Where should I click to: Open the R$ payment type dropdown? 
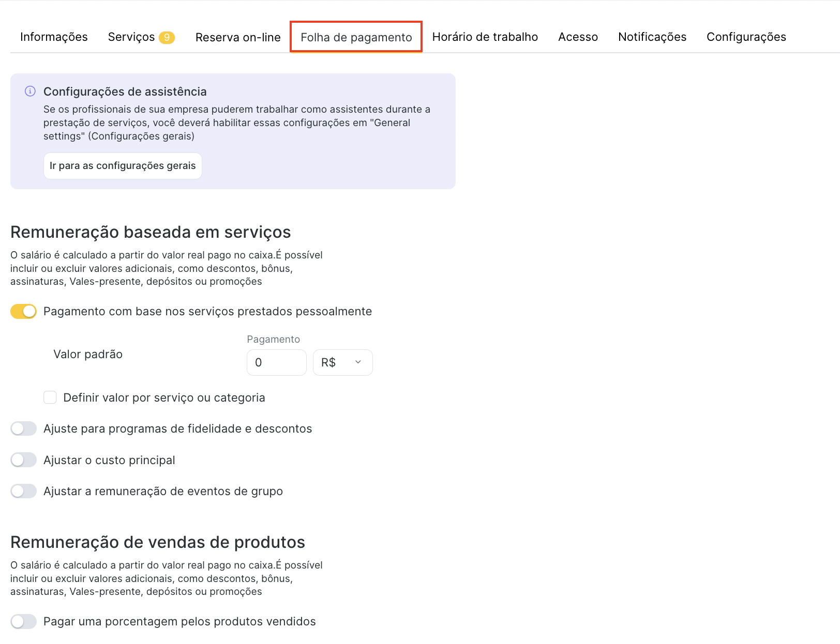(342, 362)
